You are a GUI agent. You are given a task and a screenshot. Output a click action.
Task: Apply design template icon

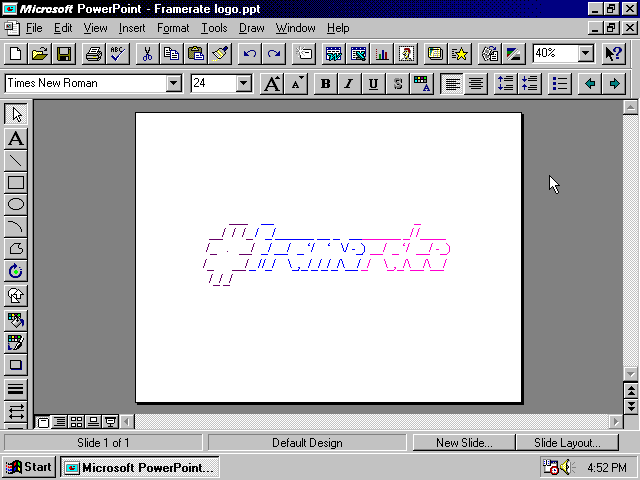tap(436, 53)
